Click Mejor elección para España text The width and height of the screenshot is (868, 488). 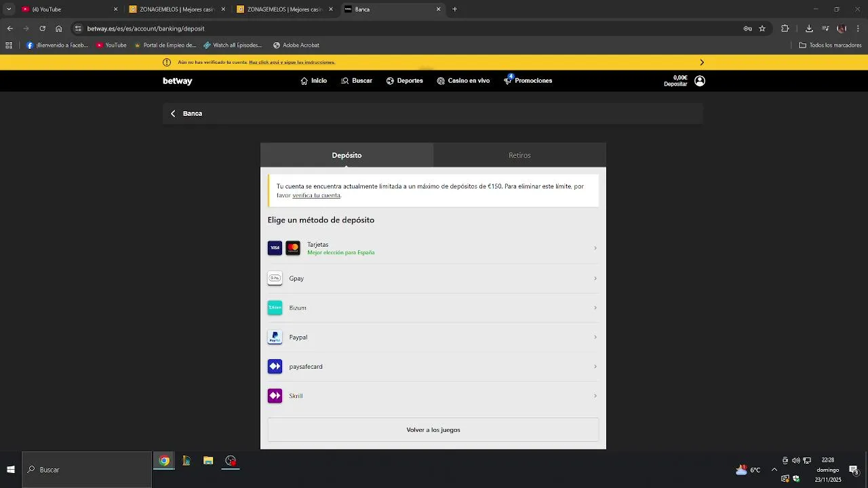(340, 253)
